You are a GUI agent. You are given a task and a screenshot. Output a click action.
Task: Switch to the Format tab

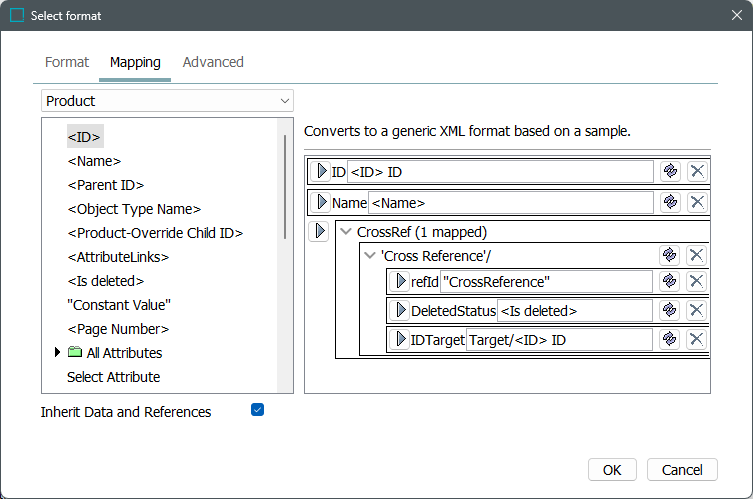pyautogui.click(x=67, y=62)
